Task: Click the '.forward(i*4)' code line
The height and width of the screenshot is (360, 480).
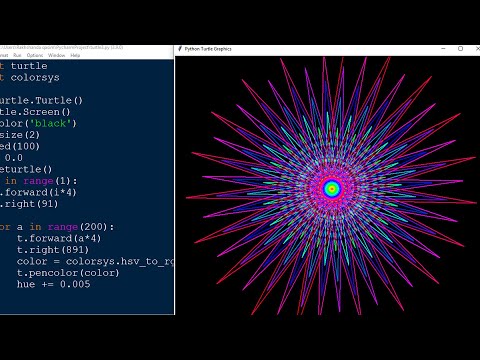Action: 38,192
